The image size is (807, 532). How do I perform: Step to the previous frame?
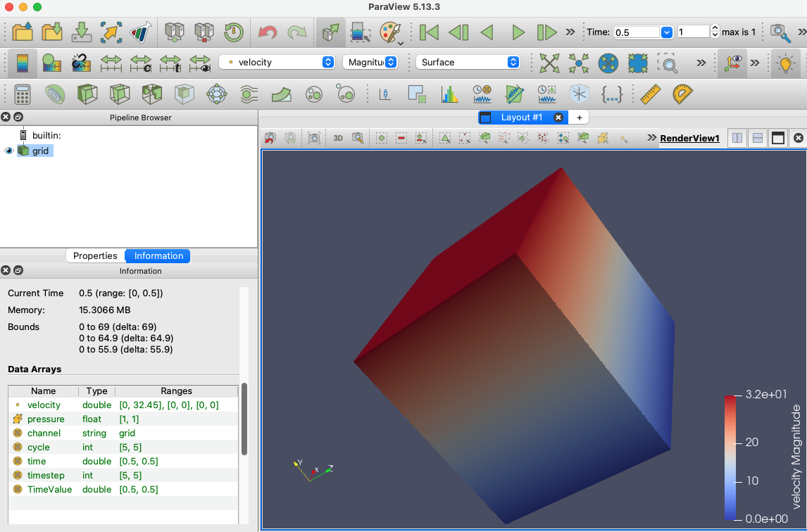(458, 32)
